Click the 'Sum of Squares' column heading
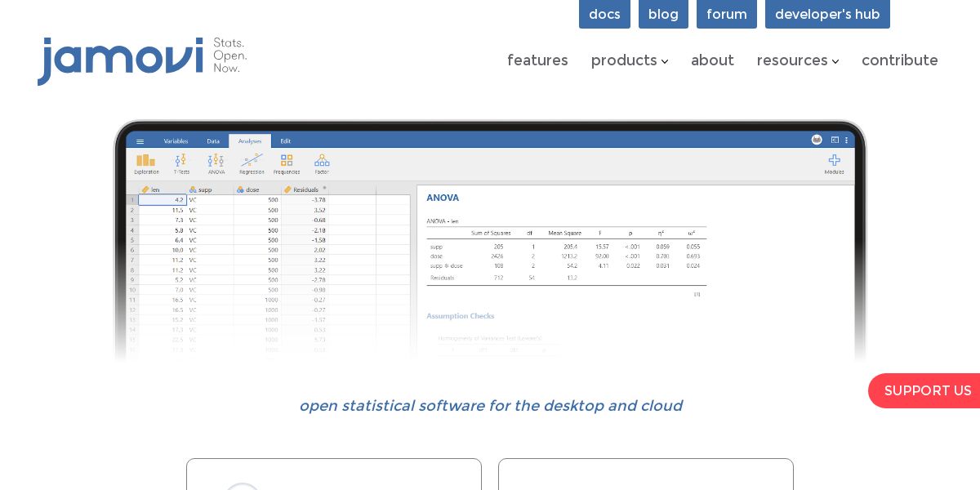The image size is (980, 490). click(x=490, y=233)
